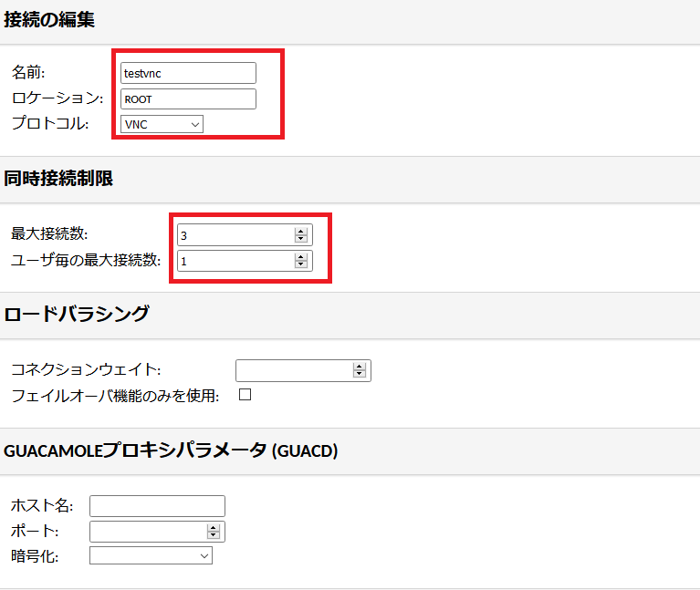Viewport: 700px width, 590px height.
Task: Decrease 最大接続数 with the down arrow
Action: tap(301, 239)
